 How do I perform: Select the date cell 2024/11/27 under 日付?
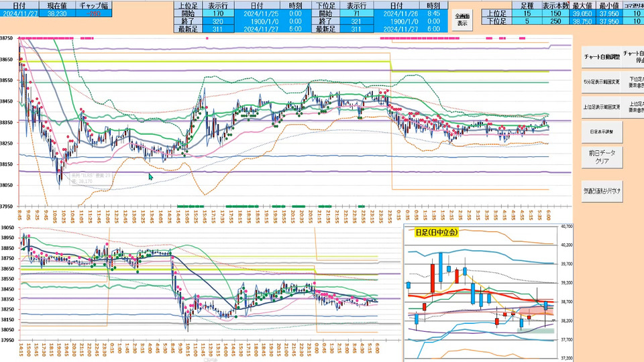coord(19,13)
